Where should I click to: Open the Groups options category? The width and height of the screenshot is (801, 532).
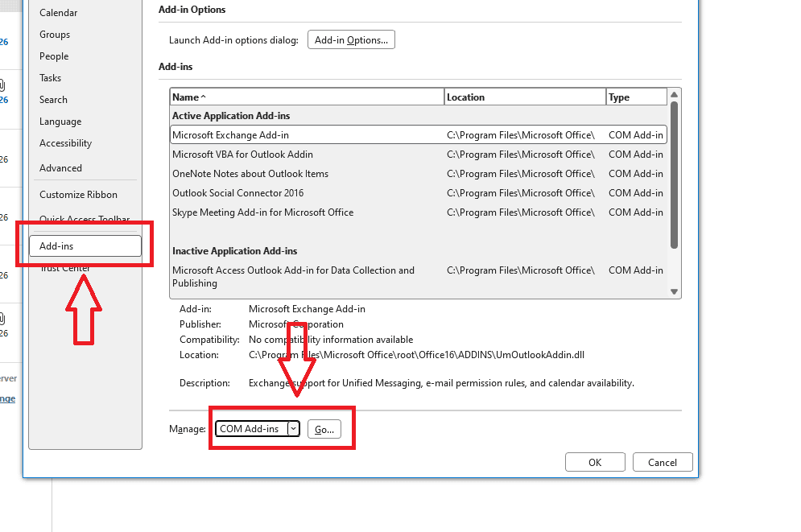coord(55,35)
